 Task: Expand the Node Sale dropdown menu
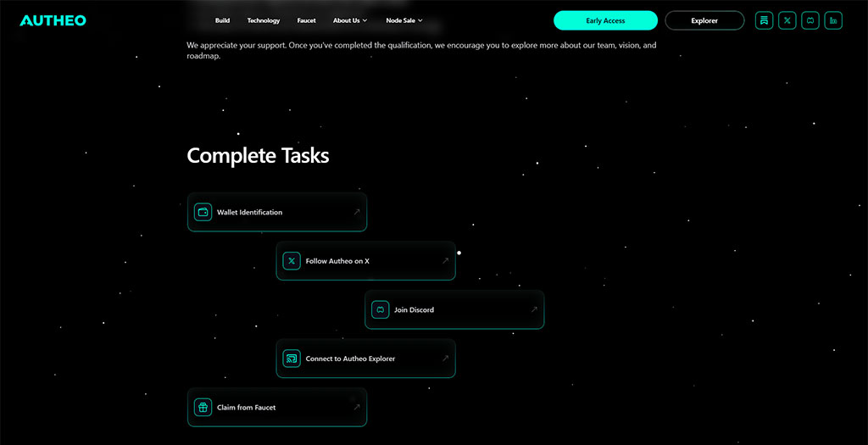pos(404,20)
